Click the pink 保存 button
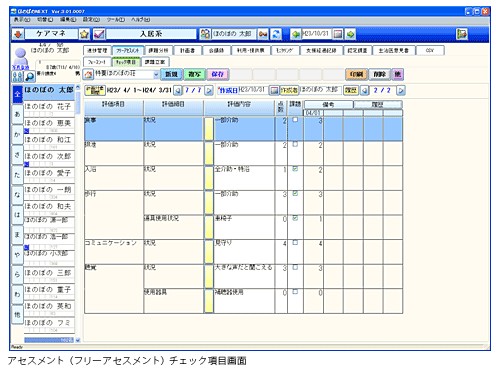 217,74
